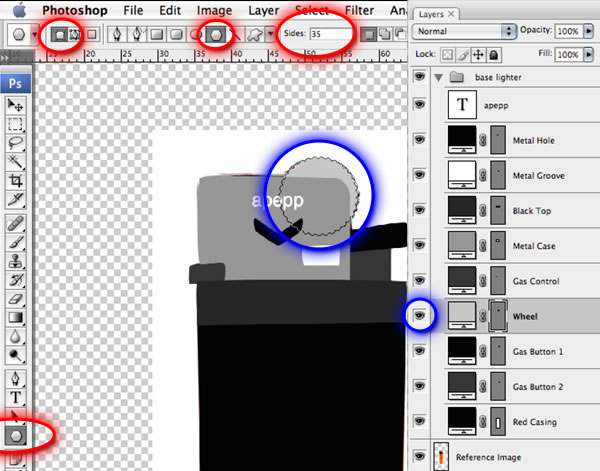600x471 pixels.
Task: Choose the Shape Layers mode icon
Action: click(x=57, y=34)
